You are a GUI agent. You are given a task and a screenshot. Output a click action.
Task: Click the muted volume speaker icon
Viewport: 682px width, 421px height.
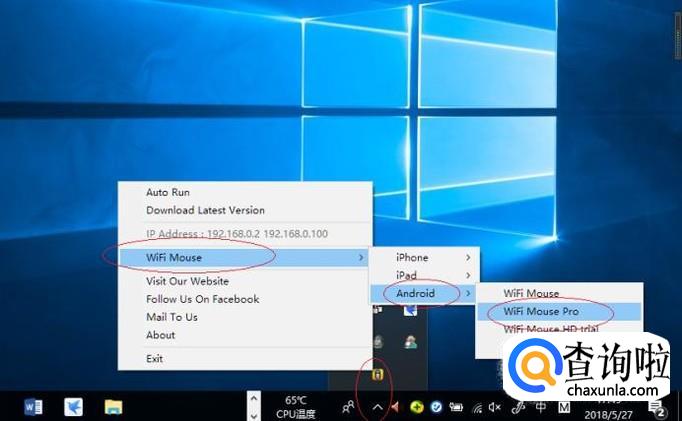click(495, 407)
